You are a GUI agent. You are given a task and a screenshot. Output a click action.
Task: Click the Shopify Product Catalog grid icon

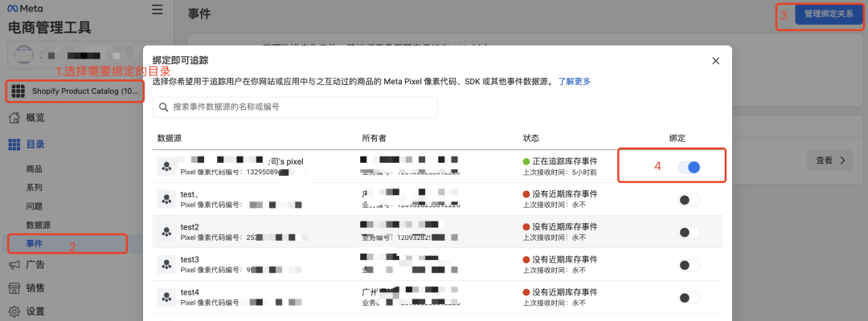point(18,91)
